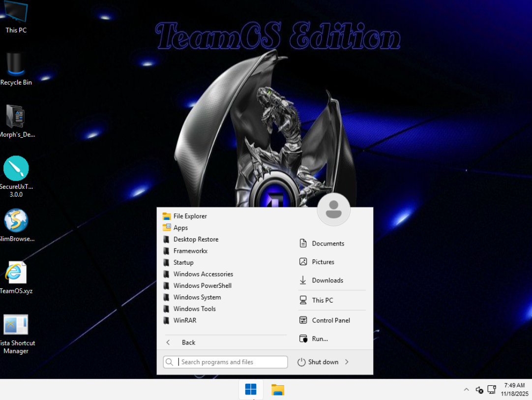
Task: Click the Apps folder icon in start menu
Action: point(167,227)
